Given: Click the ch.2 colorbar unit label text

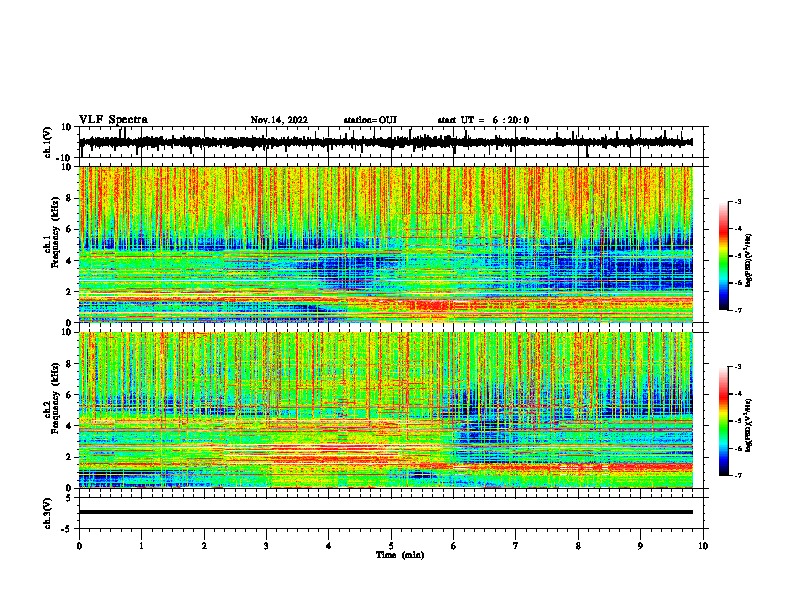Looking at the screenshot, I should [x=748, y=425].
